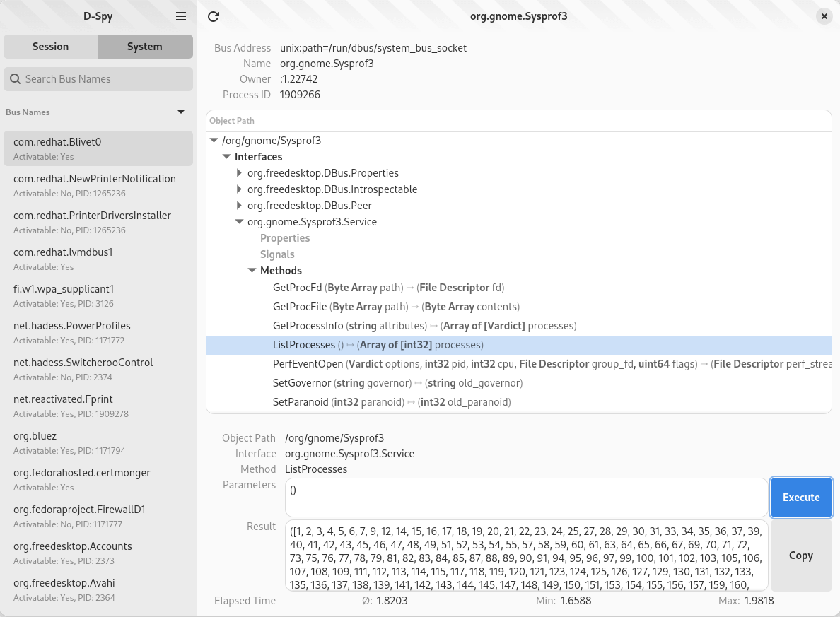
Task: Select net.reactivated.Fprint bus name
Action: point(98,406)
